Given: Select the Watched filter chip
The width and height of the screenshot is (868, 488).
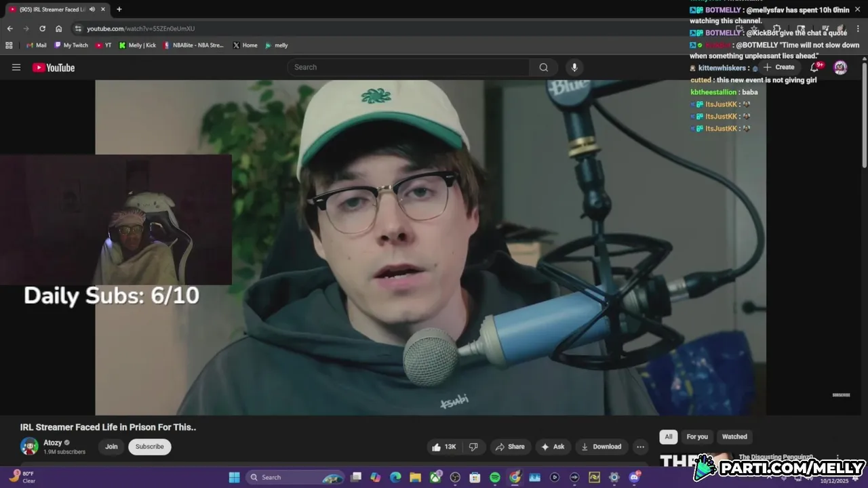Looking at the screenshot, I should [x=734, y=436].
